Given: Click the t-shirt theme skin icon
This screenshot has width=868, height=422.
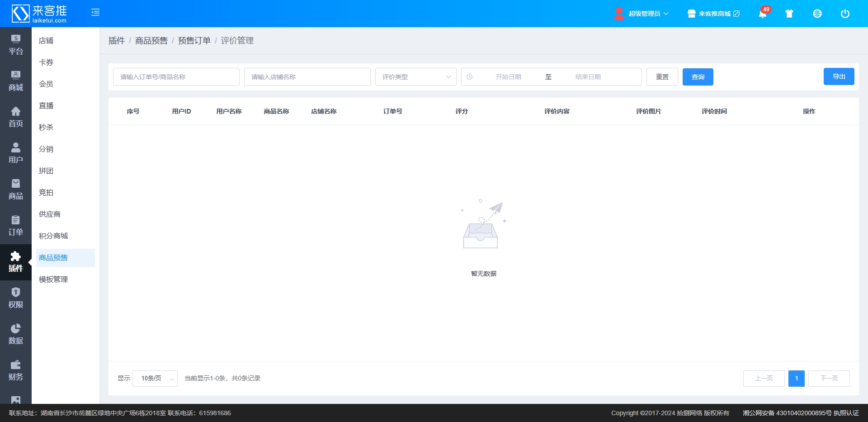Looking at the screenshot, I should (789, 14).
